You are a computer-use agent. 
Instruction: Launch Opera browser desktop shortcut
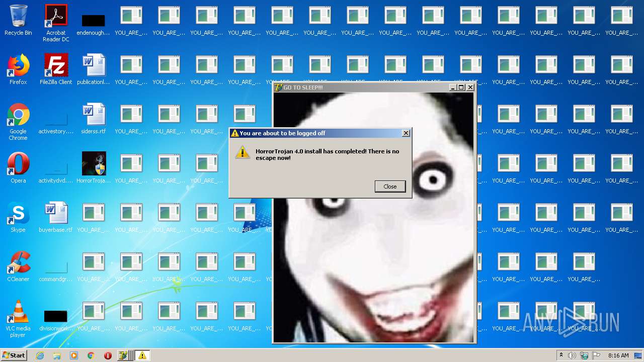pos(18,168)
